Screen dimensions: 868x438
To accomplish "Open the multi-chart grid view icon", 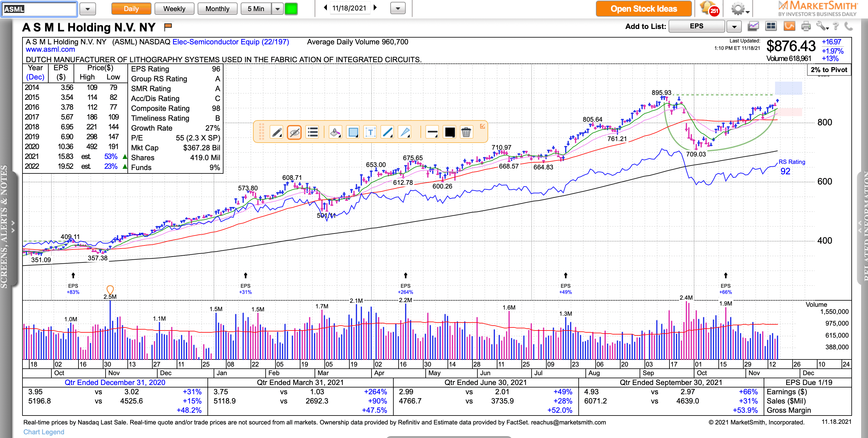I will pyautogui.click(x=771, y=26).
